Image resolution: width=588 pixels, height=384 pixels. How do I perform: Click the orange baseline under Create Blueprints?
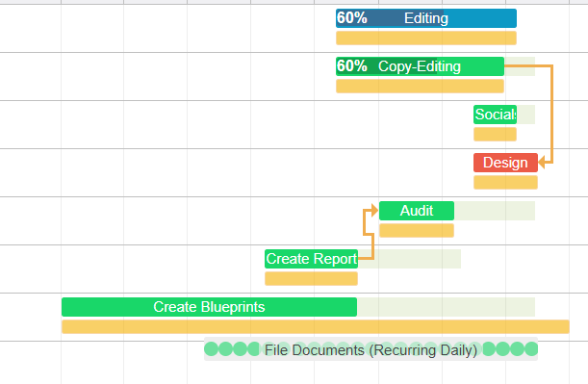316,326
